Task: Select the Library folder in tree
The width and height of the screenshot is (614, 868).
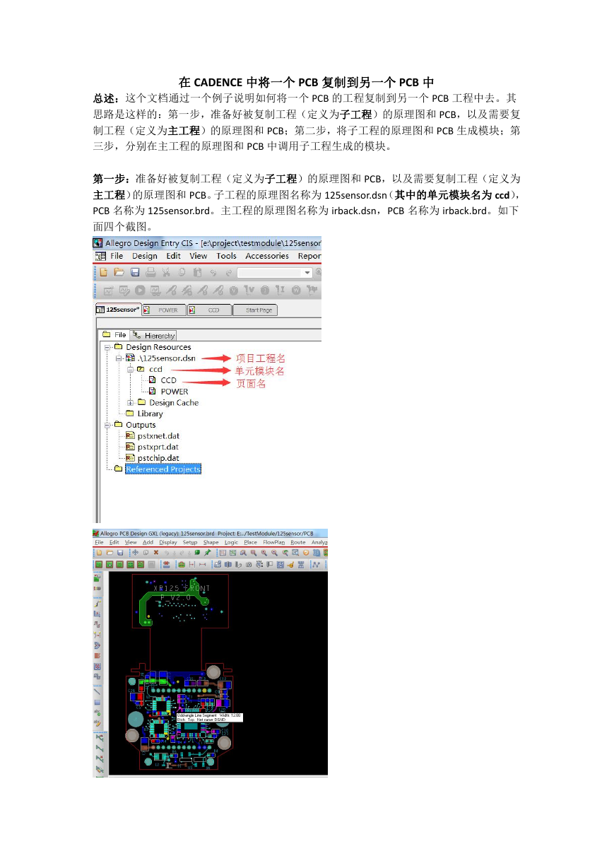Action: [150, 414]
